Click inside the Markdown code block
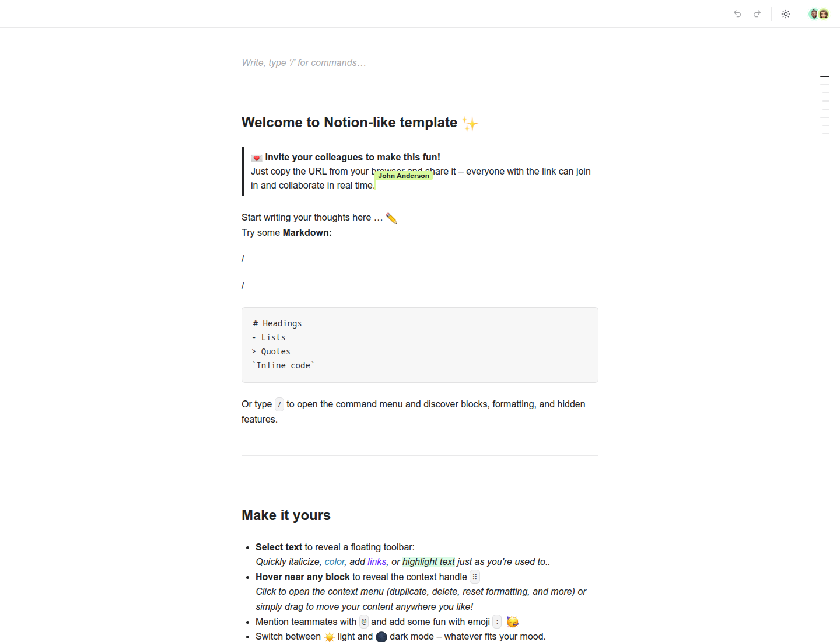 point(420,345)
